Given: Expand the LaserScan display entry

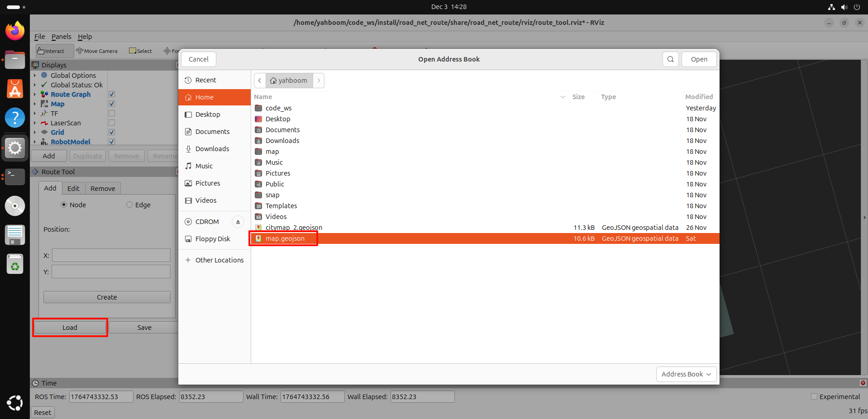Looking at the screenshot, I should (x=35, y=123).
